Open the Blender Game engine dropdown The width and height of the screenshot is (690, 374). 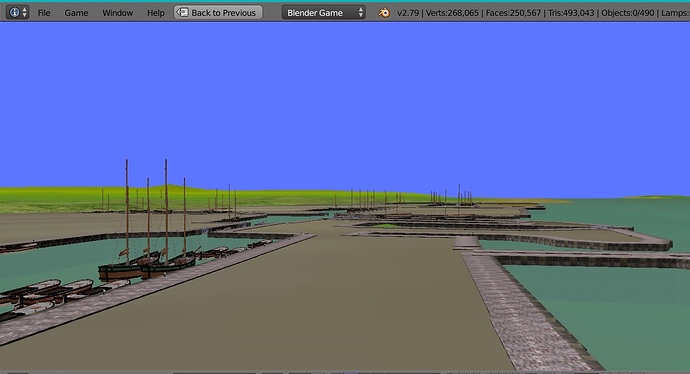324,12
